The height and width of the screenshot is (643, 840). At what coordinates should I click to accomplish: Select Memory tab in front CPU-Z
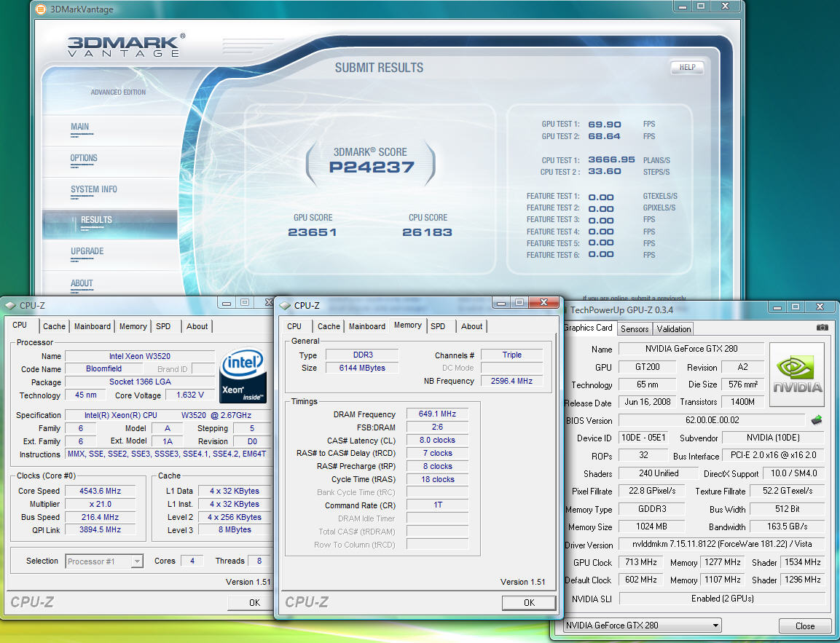408,325
